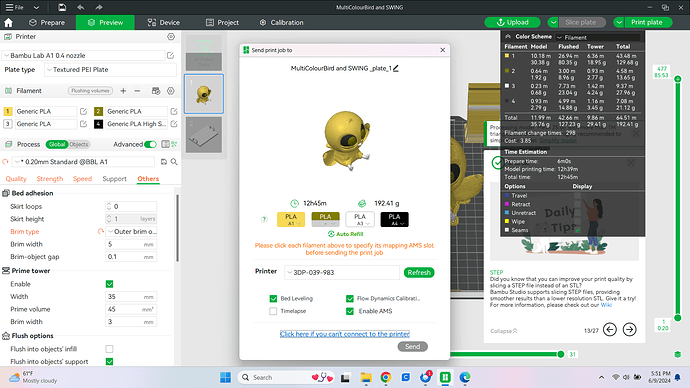
Task: Open filament mapping help question icon
Action: pyautogui.click(x=264, y=219)
